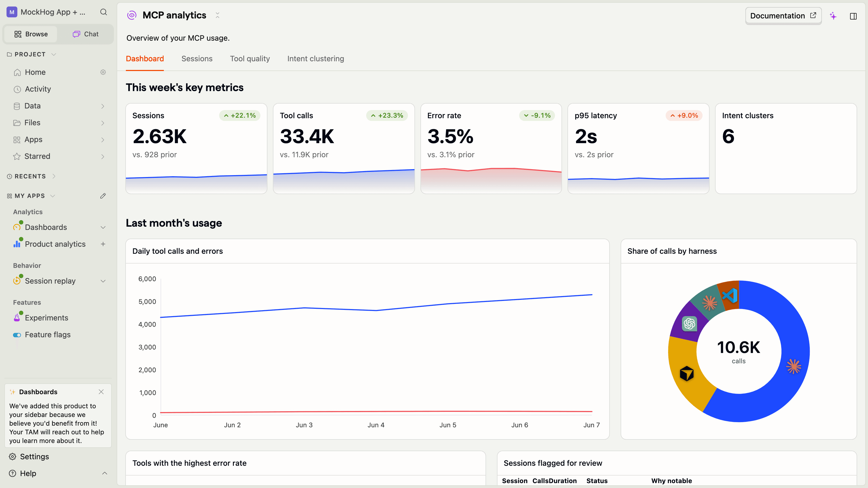Collapse the PROJECT section header
Image resolution: width=868 pixels, height=488 pixels.
tap(32, 54)
